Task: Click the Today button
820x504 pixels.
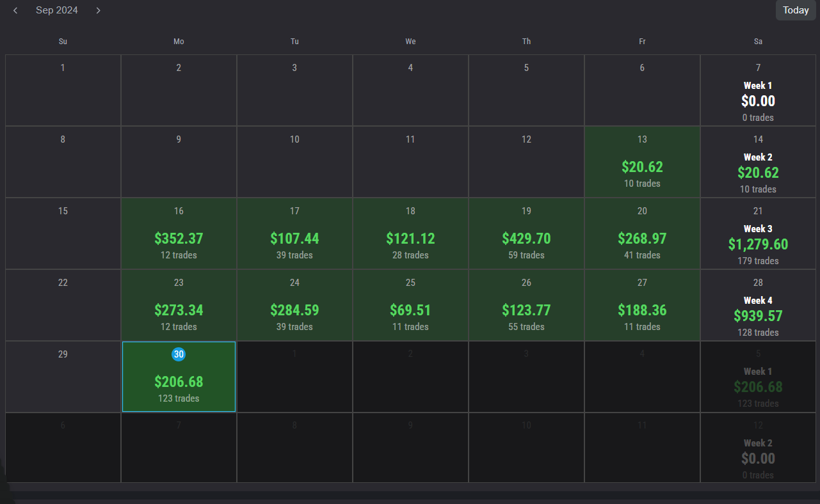Action: 795,10
